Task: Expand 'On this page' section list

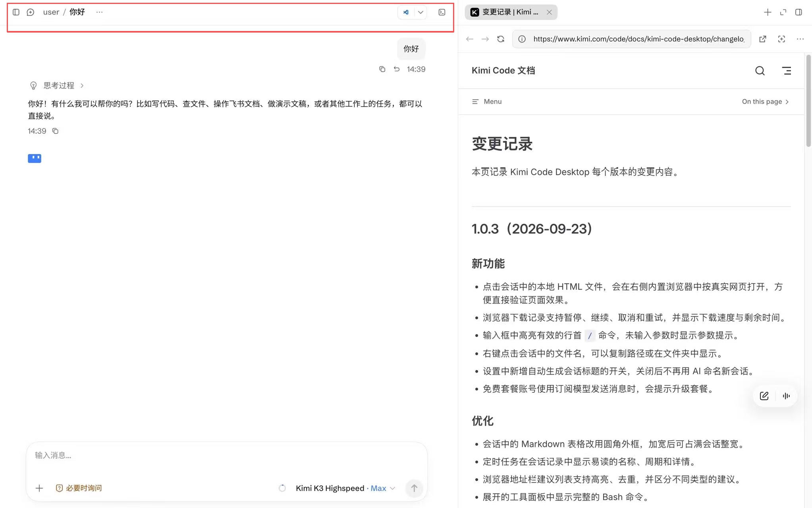Action: [766, 102]
